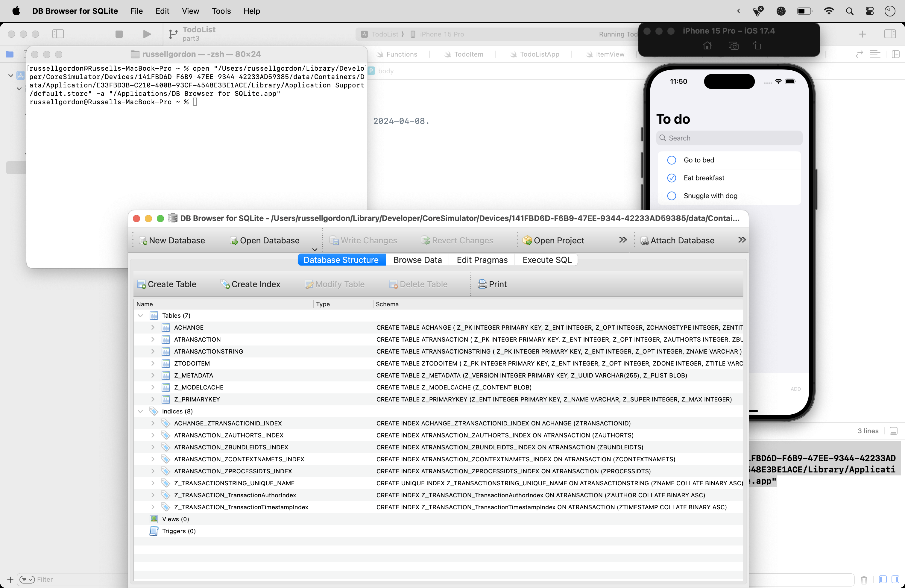Click the Search field in the To do app
Image resolution: width=905 pixels, height=588 pixels.
(x=728, y=138)
